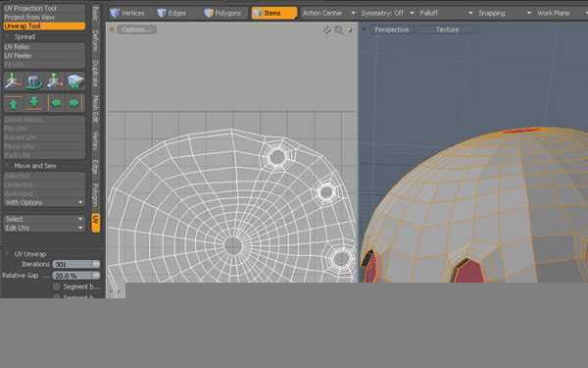The height and width of the screenshot is (368, 588).
Task: Click the align UVs left arrow icon
Action: point(56,103)
